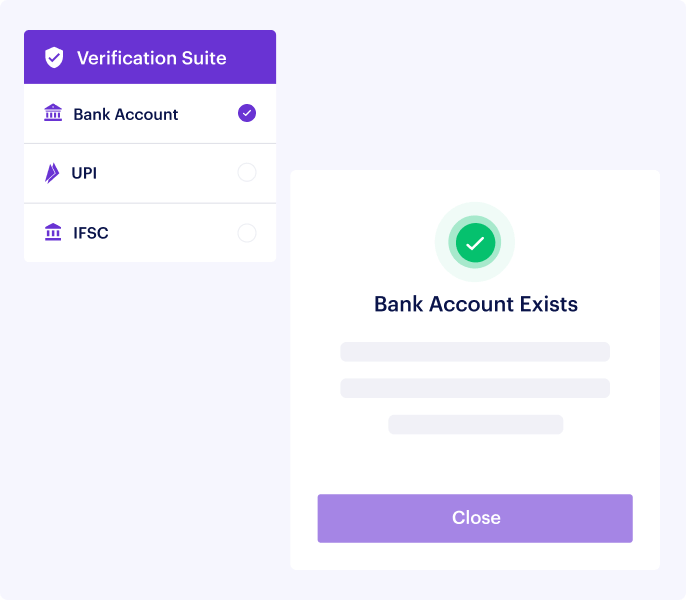Enable the IFSC radio option
686x600 pixels.
tap(247, 233)
